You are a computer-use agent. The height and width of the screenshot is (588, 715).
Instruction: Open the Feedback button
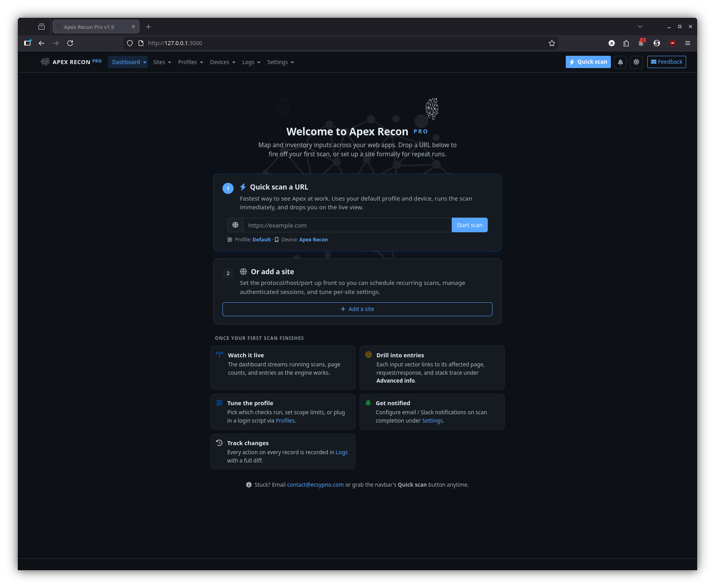[x=667, y=62]
